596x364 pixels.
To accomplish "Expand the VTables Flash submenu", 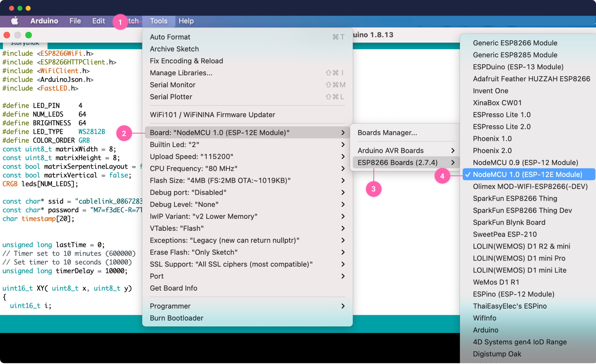I will 248,228.
